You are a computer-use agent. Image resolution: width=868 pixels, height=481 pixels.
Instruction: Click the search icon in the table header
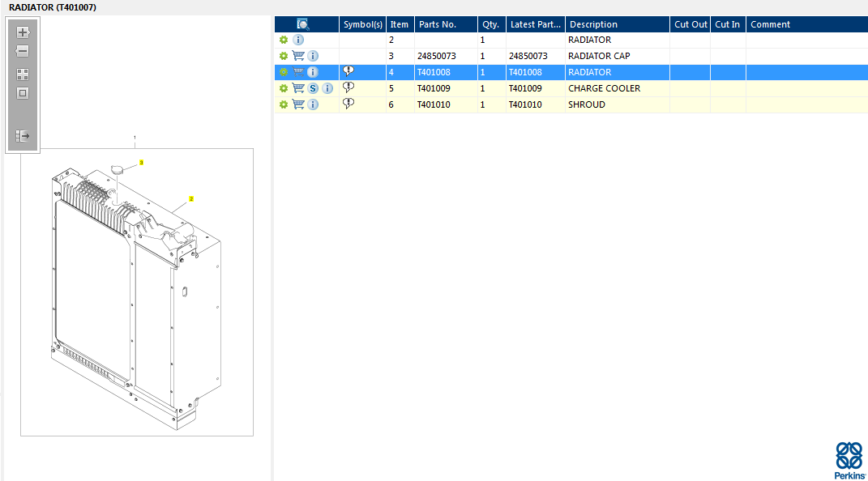coord(303,24)
